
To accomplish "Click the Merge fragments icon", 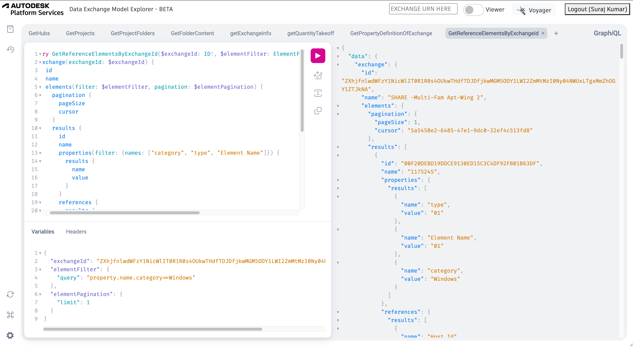I will point(318,93).
